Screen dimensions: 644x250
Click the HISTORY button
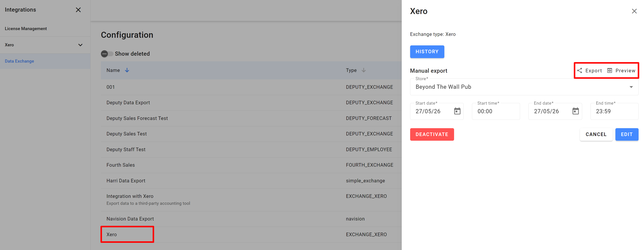point(427,52)
